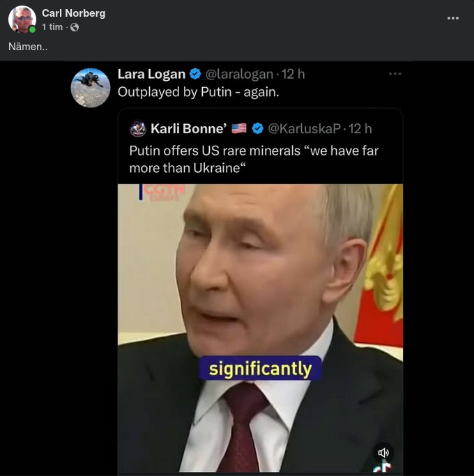Screen dimensions: 474x476
Task: Click the Karli Bonne' display name
Action: pos(188,128)
